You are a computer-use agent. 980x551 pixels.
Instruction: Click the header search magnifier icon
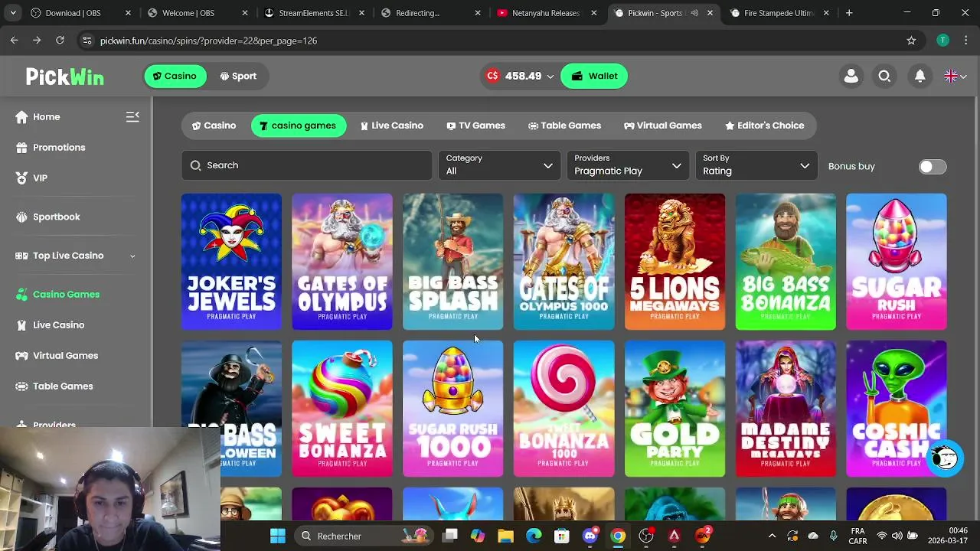tap(884, 76)
